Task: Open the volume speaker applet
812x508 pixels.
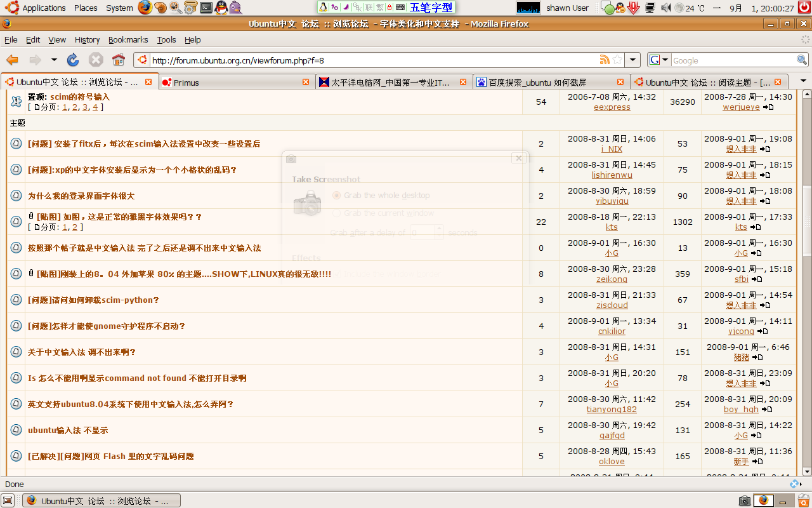Action: tap(665, 8)
